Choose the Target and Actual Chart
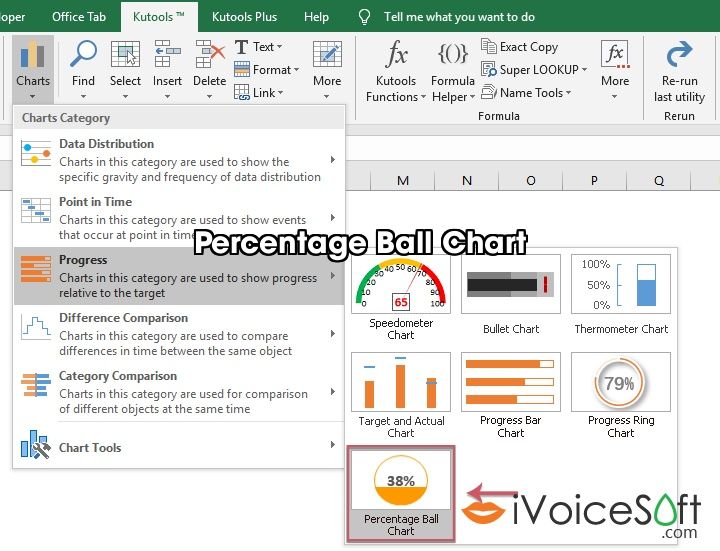Image resolution: width=720 pixels, height=551 pixels. click(x=401, y=382)
